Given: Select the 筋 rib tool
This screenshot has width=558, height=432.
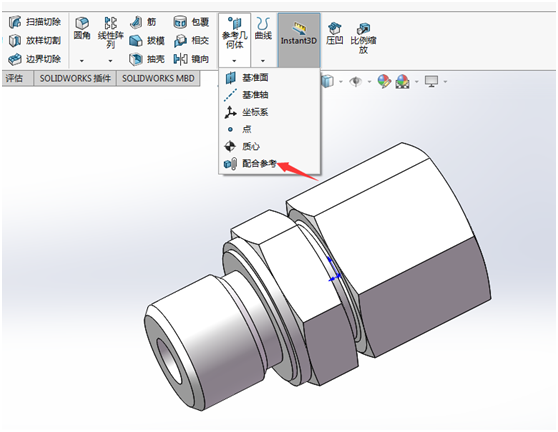Looking at the screenshot, I should [x=143, y=22].
